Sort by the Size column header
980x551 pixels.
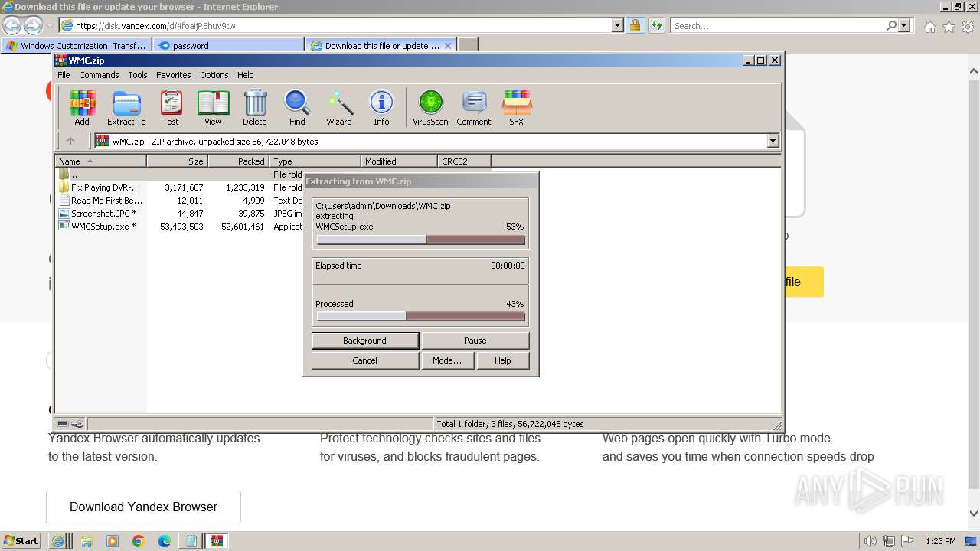[177, 161]
